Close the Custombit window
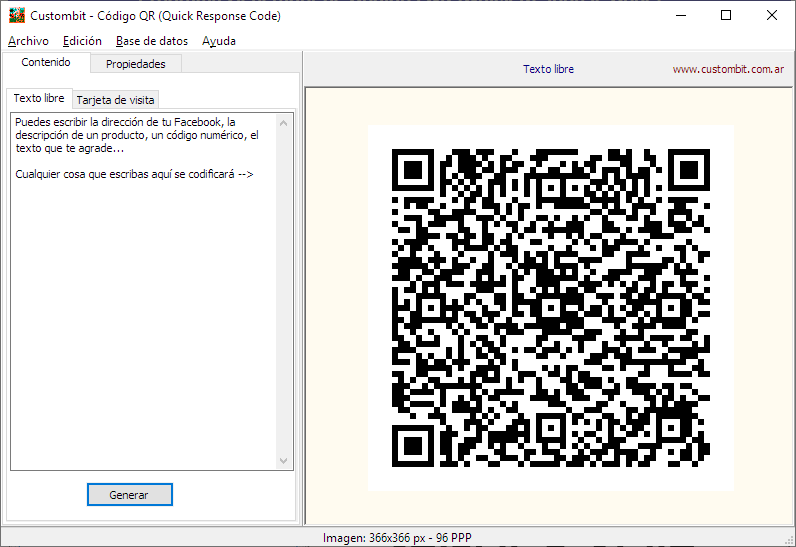 coord(772,16)
